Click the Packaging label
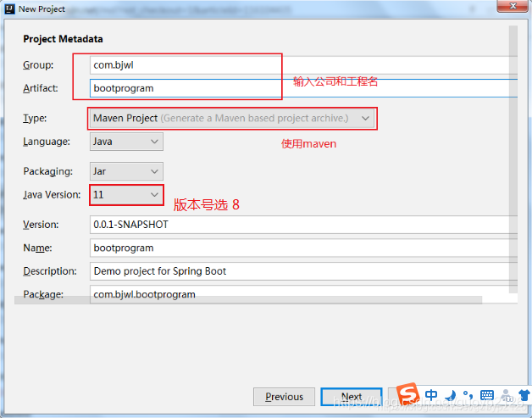The height and width of the screenshot is (418, 532). point(47,171)
